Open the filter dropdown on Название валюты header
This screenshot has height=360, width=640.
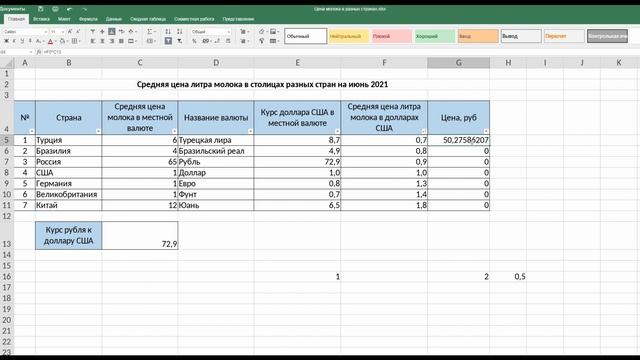tap(250, 131)
